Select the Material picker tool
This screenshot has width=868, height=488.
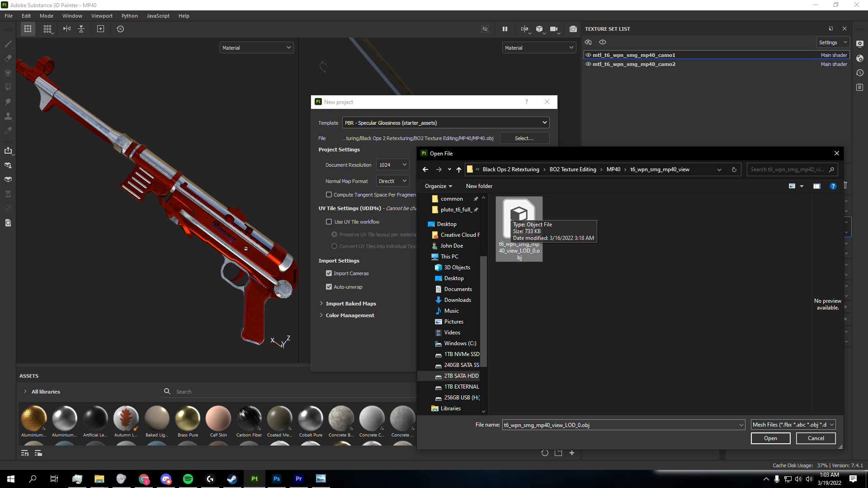tap(8, 131)
